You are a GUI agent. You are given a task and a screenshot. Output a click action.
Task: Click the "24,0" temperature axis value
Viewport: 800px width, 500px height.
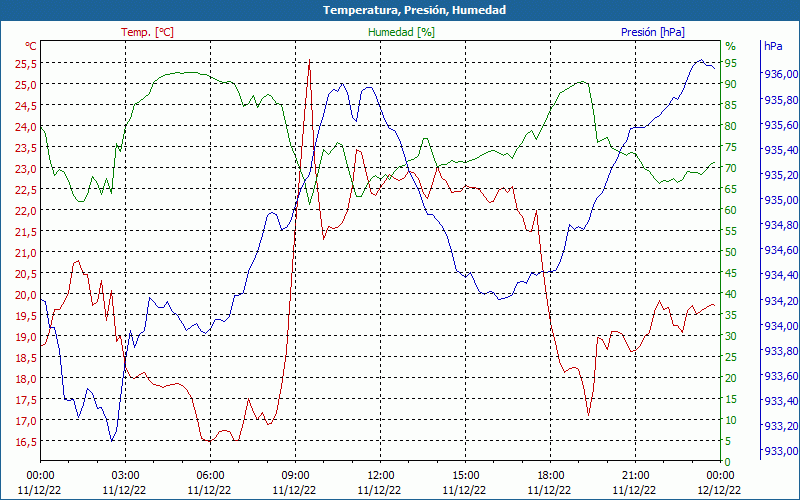coord(26,127)
